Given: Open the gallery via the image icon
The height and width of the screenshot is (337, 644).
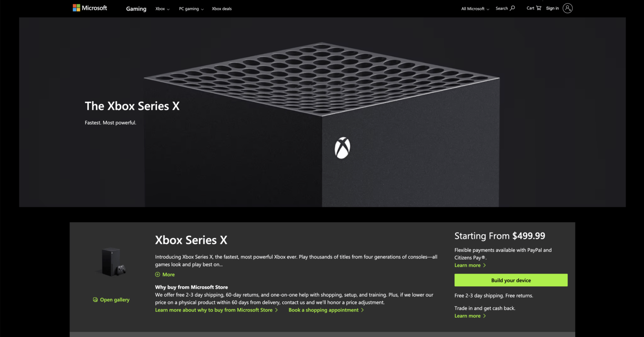Looking at the screenshot, I should [x=95, y=299].
